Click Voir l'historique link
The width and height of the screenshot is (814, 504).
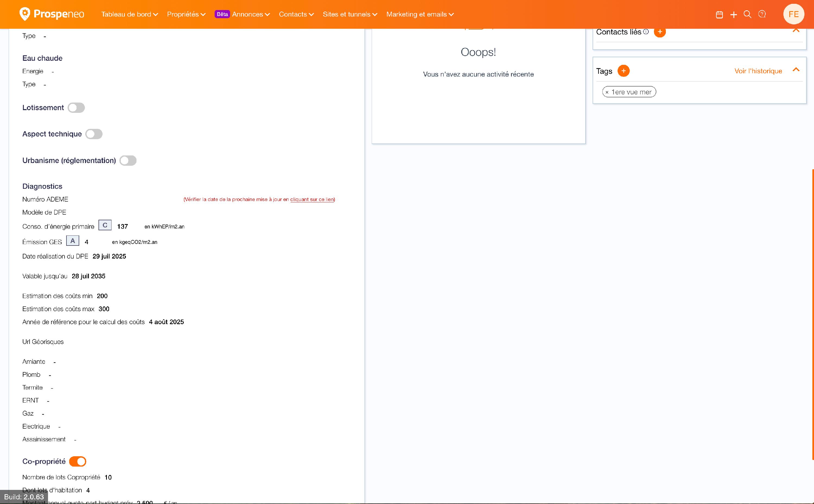coord(758,71)
